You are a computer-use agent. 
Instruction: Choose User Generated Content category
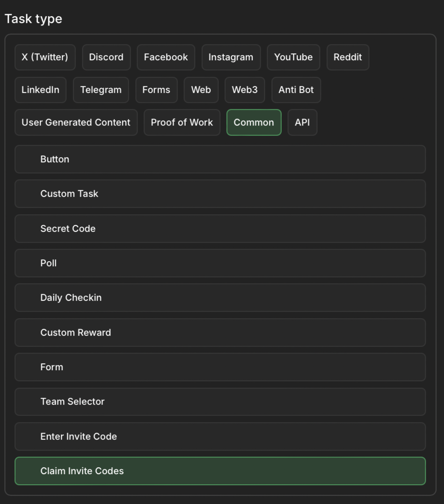pos(76,123)
